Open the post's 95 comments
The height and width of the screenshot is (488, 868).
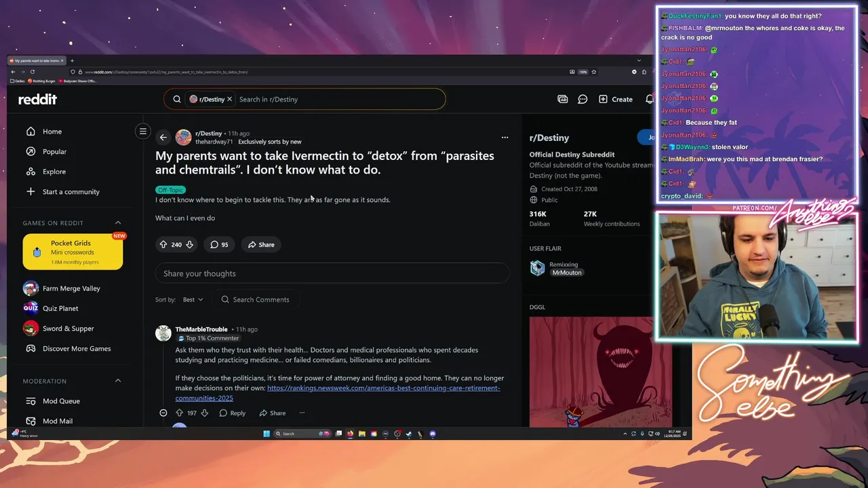(219, 245)
